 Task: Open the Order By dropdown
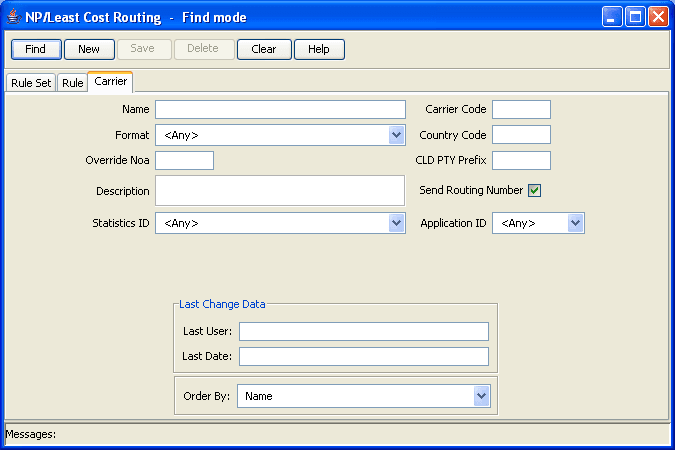click(364, 396)
